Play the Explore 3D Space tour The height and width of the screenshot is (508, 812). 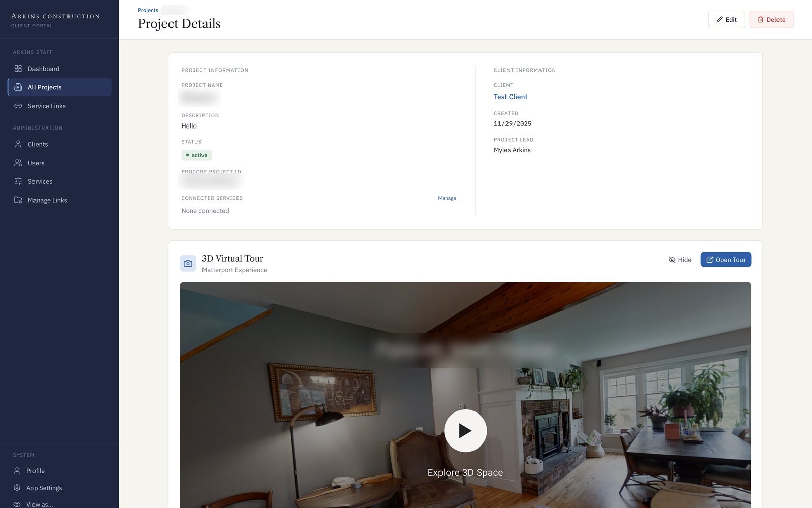click(465, 431)
